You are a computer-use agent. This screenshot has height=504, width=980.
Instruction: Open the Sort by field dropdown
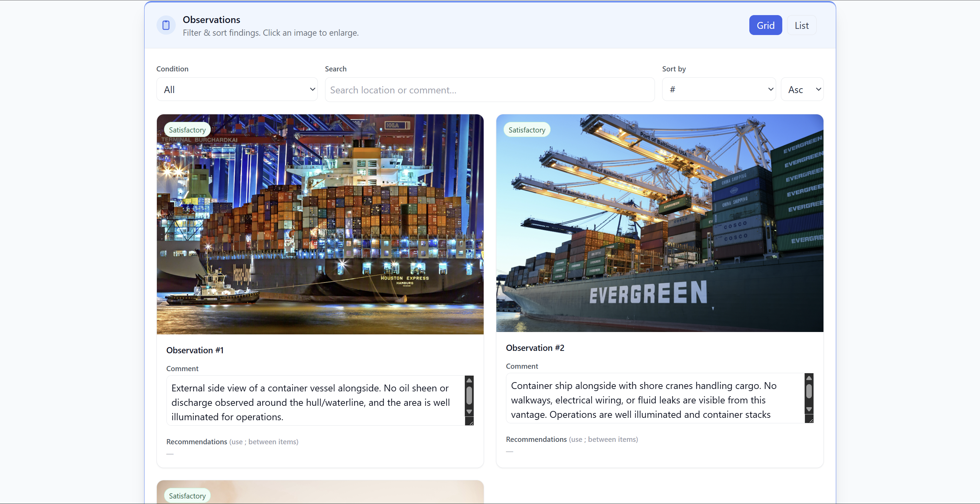[x=719, y=89]
